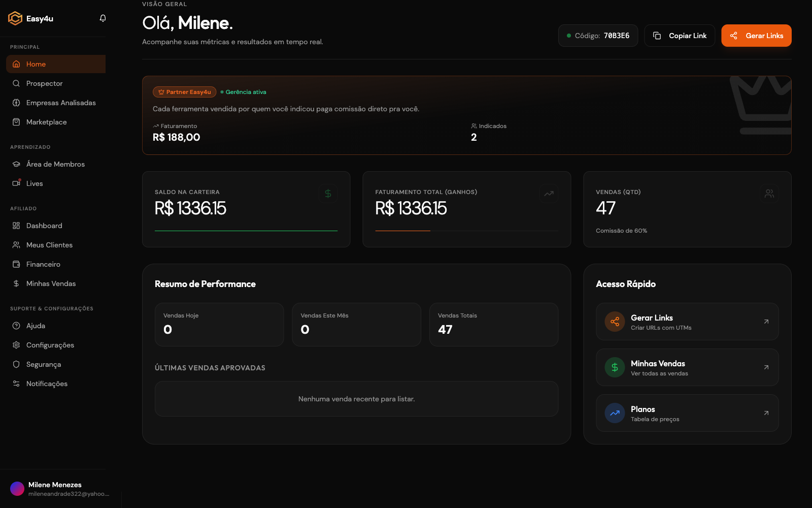Click the Milene Menezes profile avatar
The image size is (812, 508).
point(17,489)
